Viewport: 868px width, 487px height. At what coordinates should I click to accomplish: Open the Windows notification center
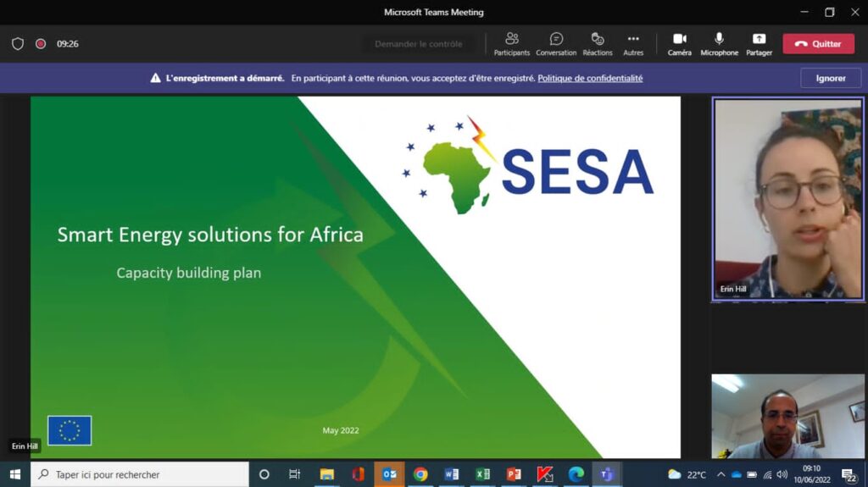849,475
